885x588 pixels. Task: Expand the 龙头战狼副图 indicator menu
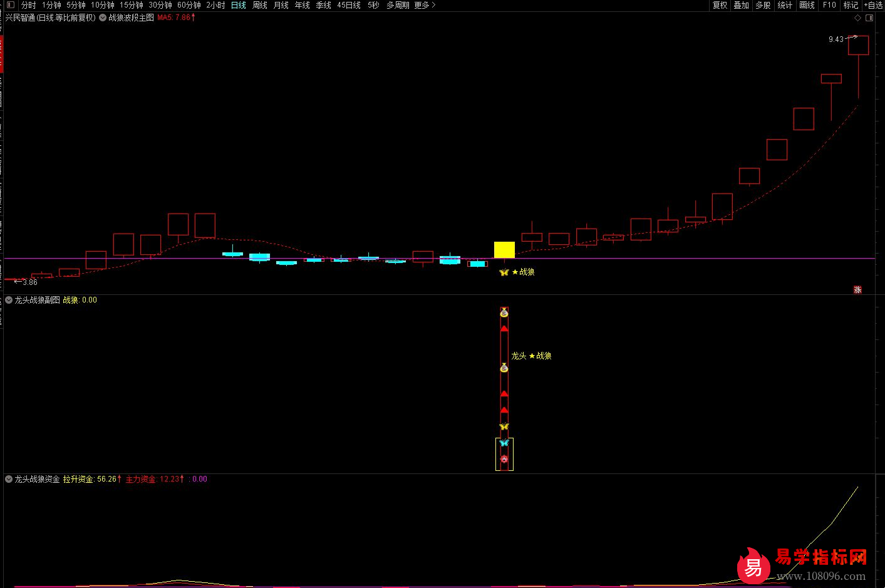(9, 300)
